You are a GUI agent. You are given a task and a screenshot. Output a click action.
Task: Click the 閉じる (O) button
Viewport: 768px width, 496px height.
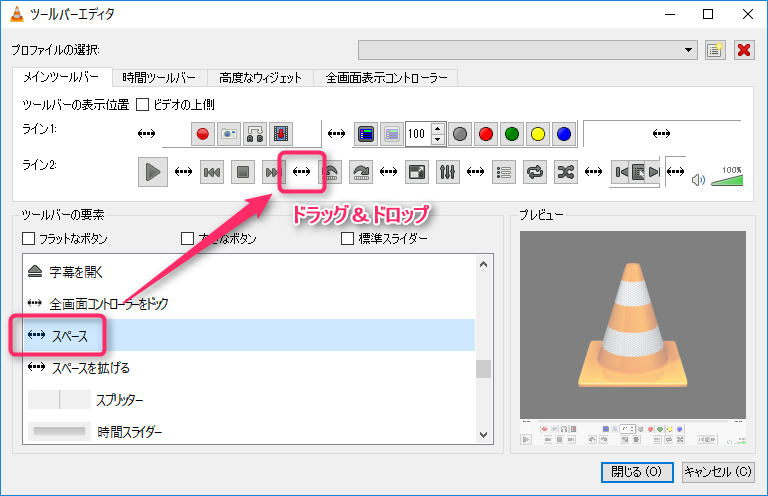(637, 471)
